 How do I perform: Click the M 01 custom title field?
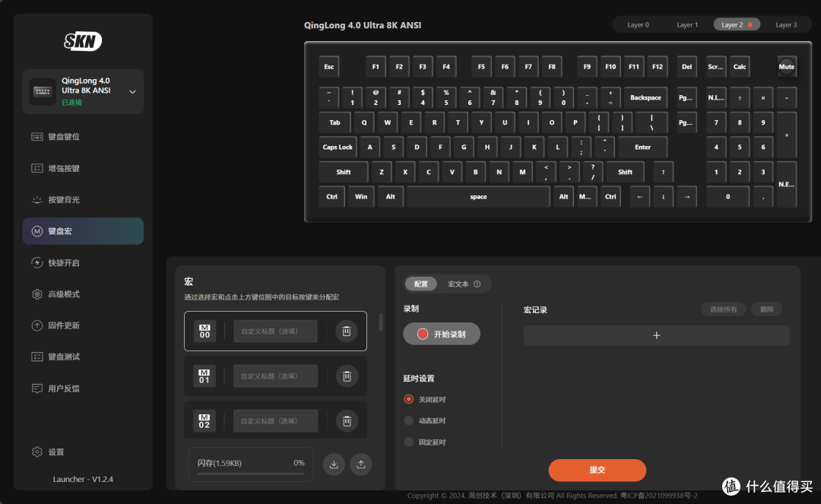click(x=275, y=376)
